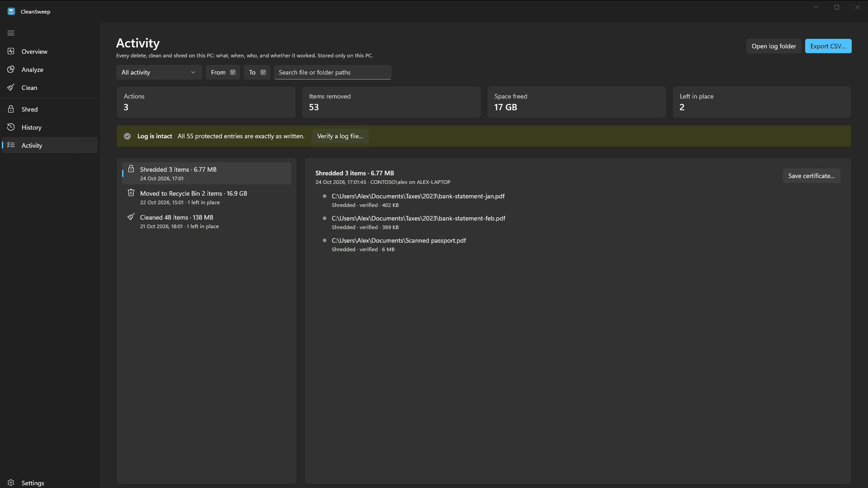Select the Cleaned 48 items activity entry
Viewport: 868px width, 488px height.
(x=207, y=221)
